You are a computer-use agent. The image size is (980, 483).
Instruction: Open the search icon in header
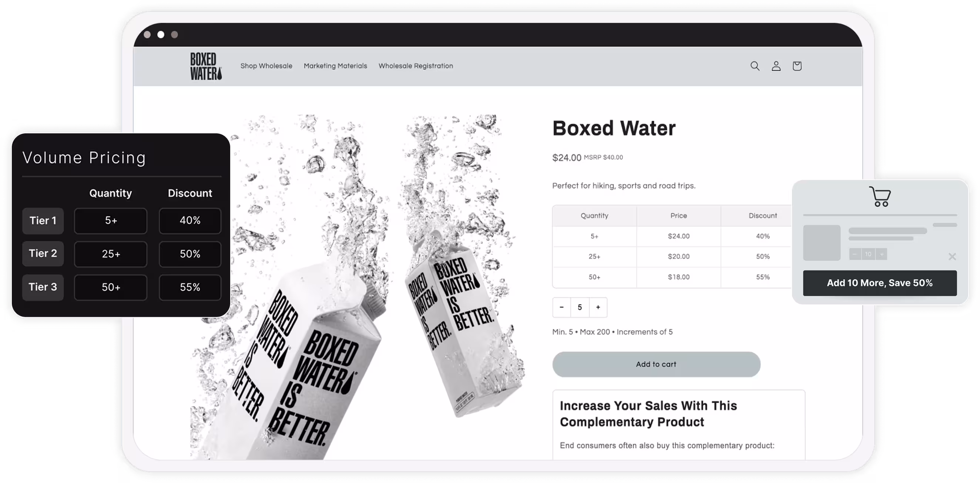(755, 66)
